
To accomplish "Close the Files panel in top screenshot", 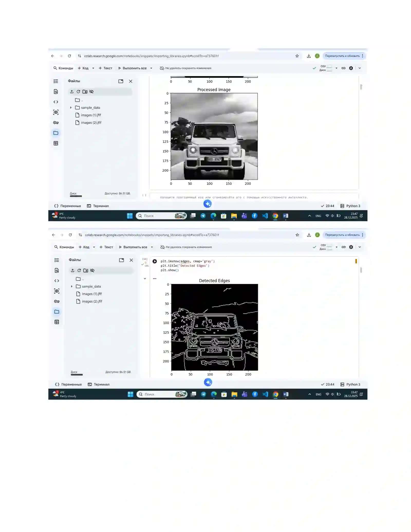I will coord(130,81).
